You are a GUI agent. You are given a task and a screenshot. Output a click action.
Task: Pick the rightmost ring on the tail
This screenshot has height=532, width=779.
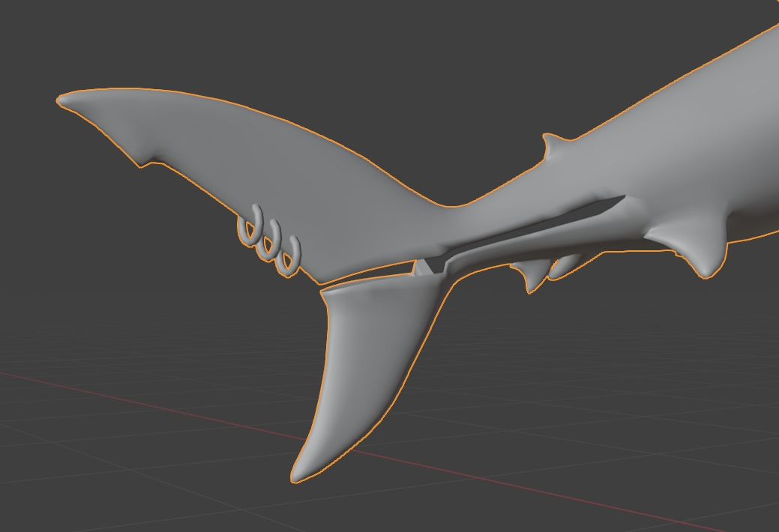tap(289, 256)
